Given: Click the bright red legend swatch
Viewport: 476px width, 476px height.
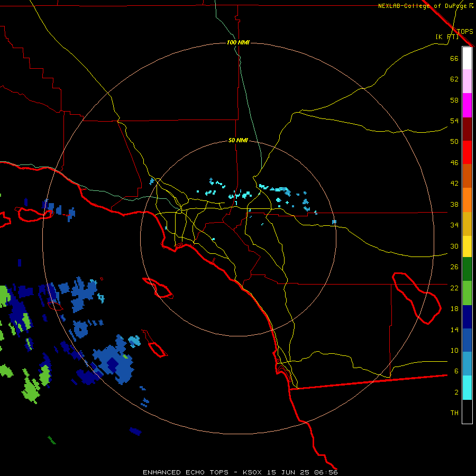Looking at the screenshot, I should (467, 152).
